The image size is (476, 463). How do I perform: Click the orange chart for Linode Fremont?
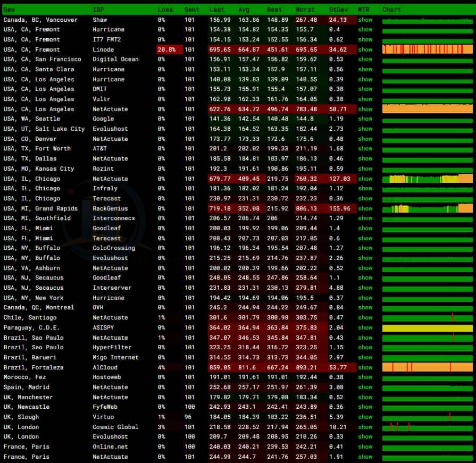tap(427, 49)
